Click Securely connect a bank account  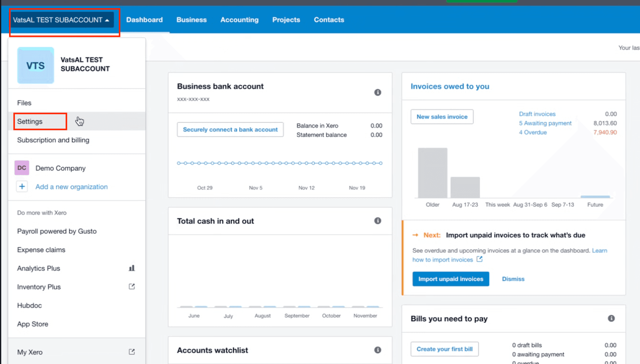click(x=230, y=129)
